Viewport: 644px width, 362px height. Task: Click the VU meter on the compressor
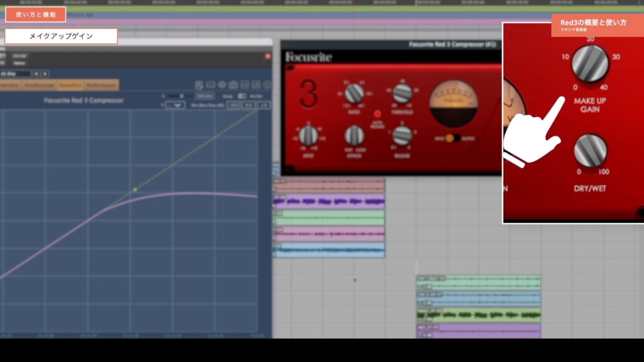tap(453, 104)
